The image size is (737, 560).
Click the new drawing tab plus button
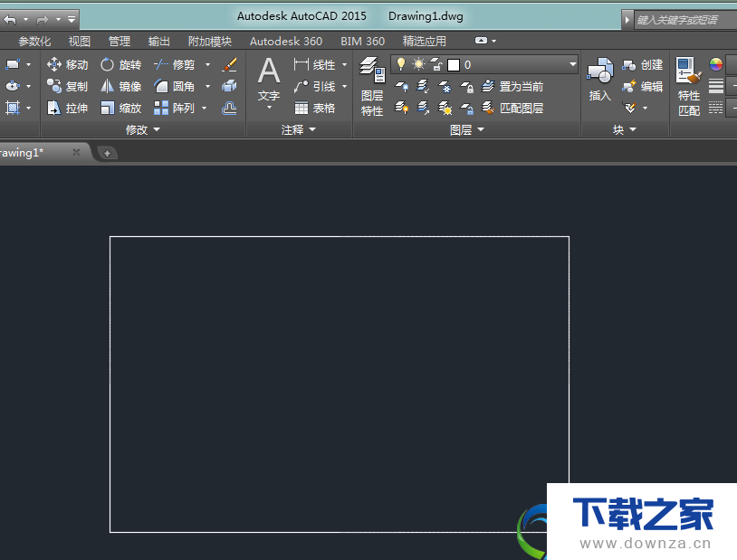[107, 153]
